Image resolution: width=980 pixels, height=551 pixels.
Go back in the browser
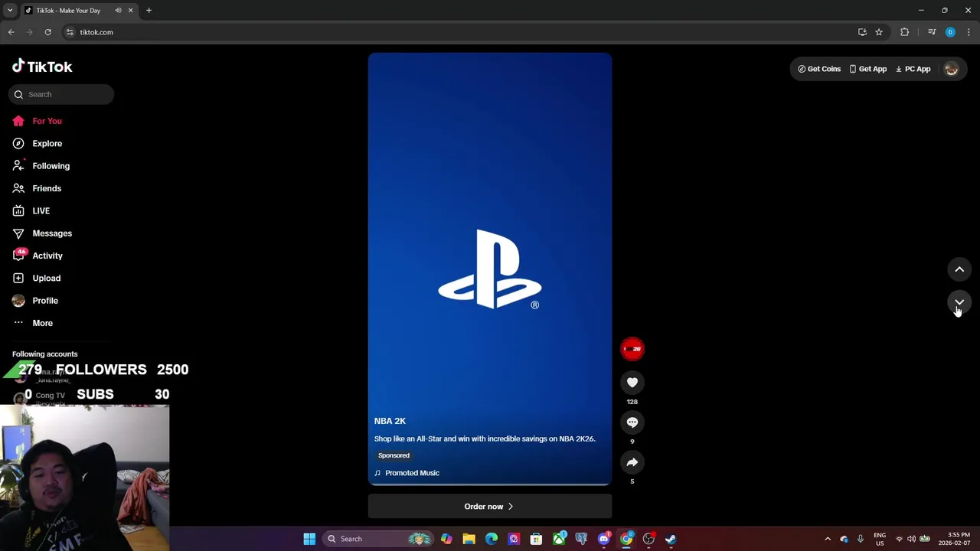11,32
